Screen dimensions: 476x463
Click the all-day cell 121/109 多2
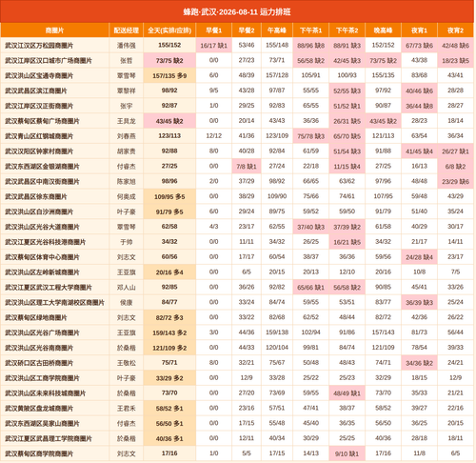pos(169,348)
